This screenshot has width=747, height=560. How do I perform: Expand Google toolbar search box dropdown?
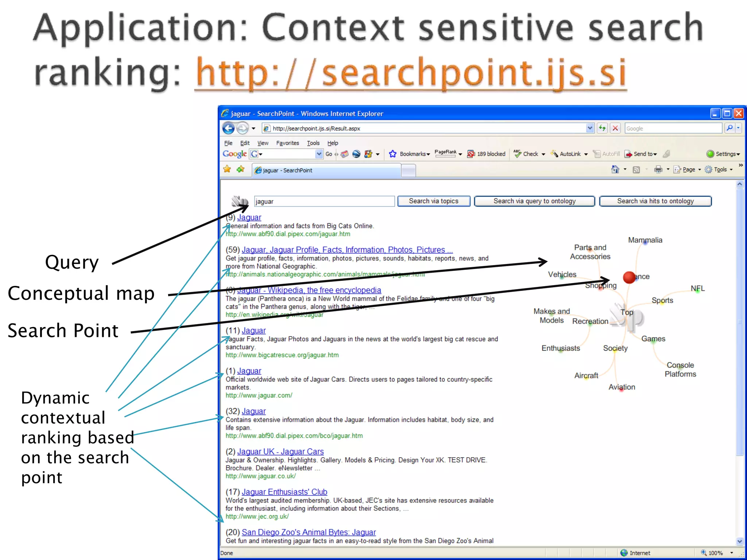pyautogui.click(x=319, y=154)
